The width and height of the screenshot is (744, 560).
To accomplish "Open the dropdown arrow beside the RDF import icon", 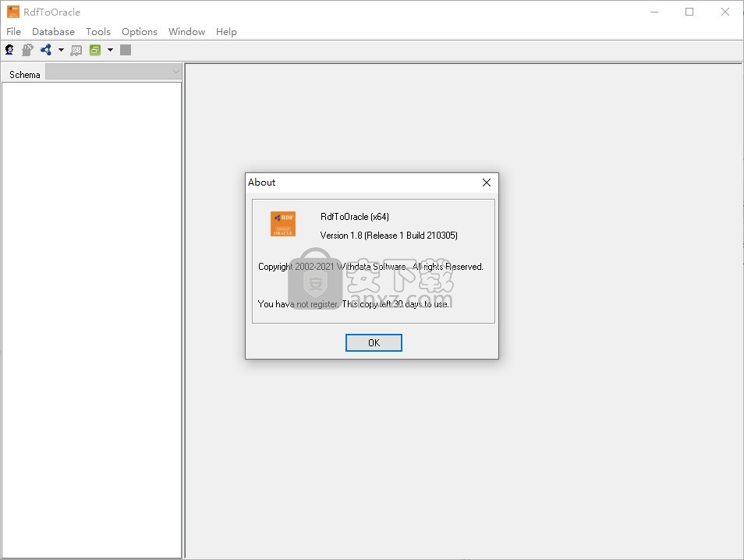I will tap(61, 50).
